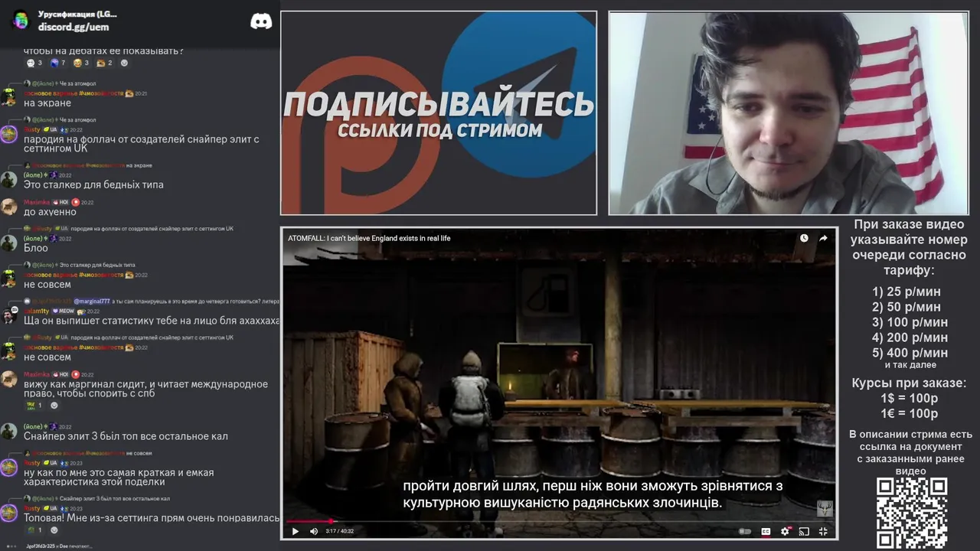The image size is (980, 551).
Task: Open the server avatar next to discord.gg/uem
Action: point(21,20)
